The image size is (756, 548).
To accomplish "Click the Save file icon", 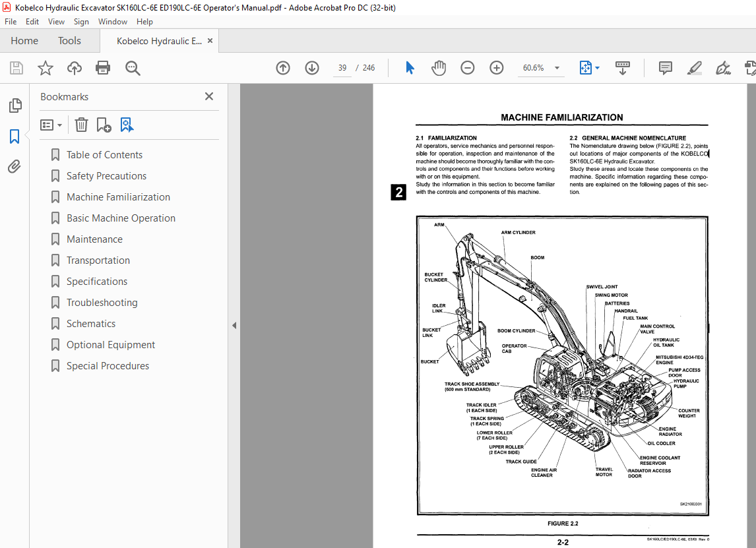I will (16, 68).
